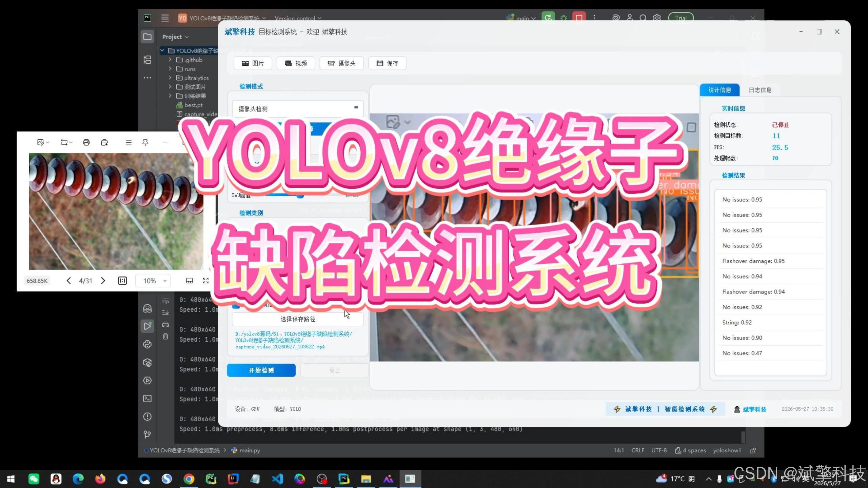The image size is (868, 488).
Task: Show image at 1:1 actual size
Action: 122,281
